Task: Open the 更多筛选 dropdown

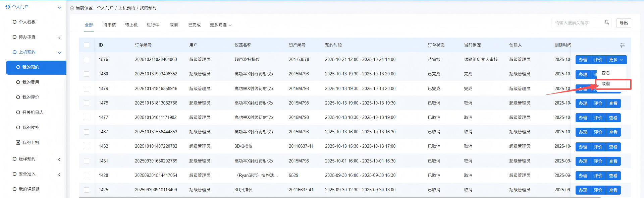Action: click(x=220, y=25)
